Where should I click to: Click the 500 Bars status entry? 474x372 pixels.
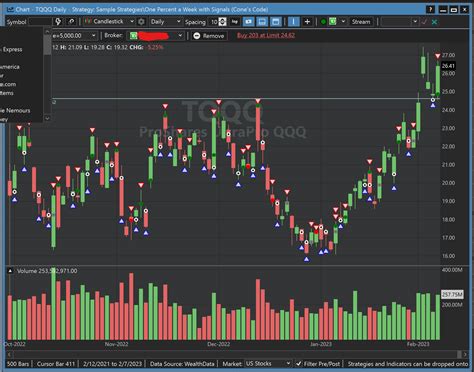click(18, 364)
